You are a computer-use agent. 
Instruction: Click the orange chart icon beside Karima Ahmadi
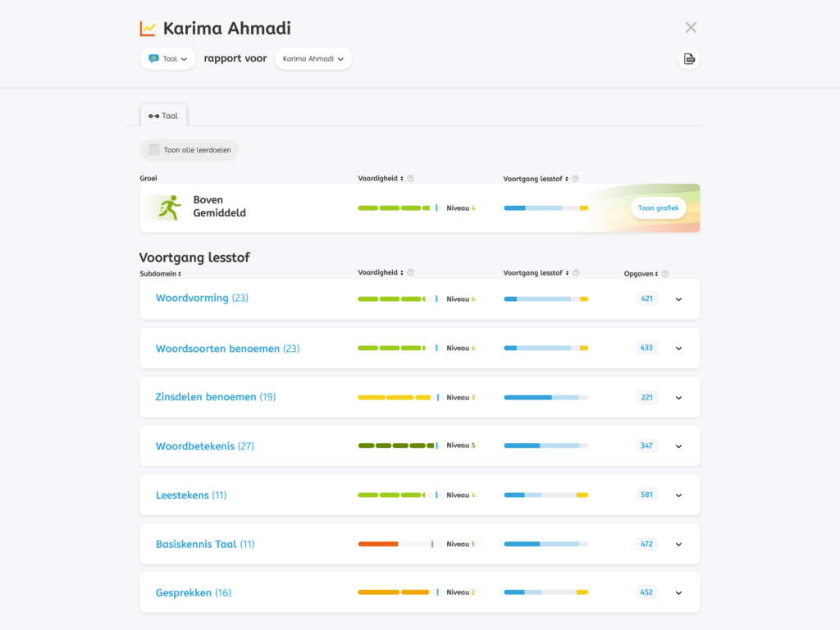148,29
